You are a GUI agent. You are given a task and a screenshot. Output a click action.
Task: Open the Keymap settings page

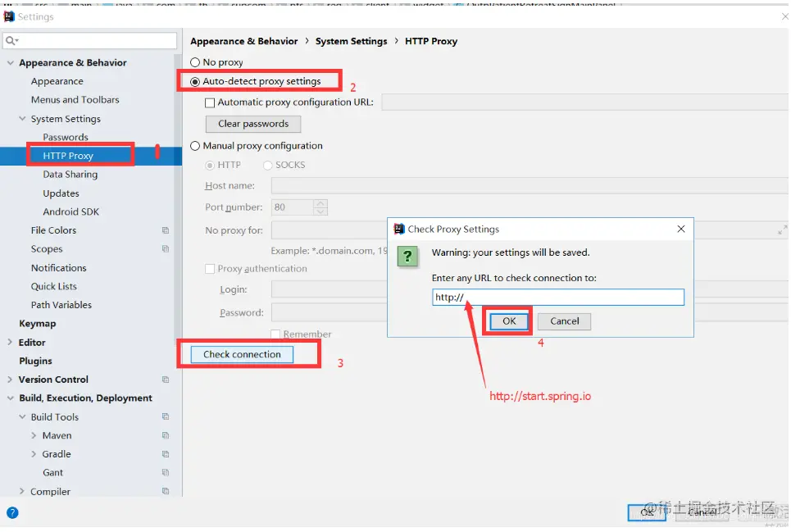tap(38, 324)
